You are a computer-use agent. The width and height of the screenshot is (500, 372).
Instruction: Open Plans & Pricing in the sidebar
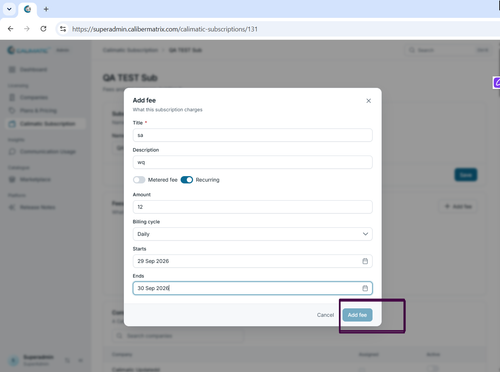click(46, 110)
